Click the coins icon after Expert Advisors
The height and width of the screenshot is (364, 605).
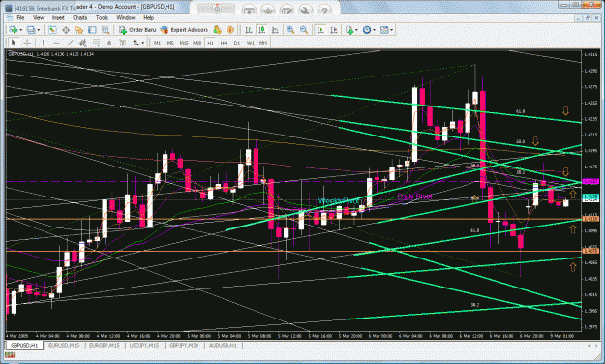click(217, 30)
